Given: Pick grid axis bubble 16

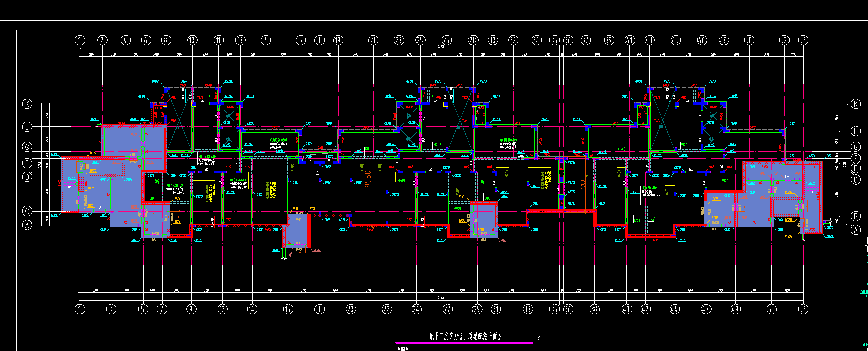Looking at the screenshot, I should coord(288,309).
